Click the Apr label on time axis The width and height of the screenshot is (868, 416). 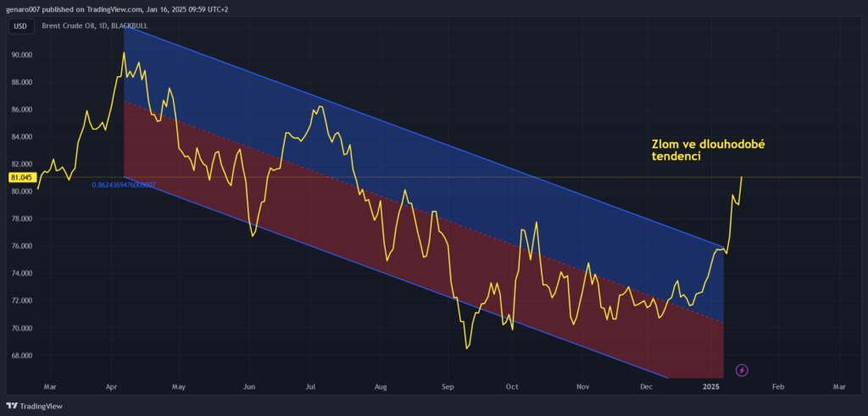(112, 386)
